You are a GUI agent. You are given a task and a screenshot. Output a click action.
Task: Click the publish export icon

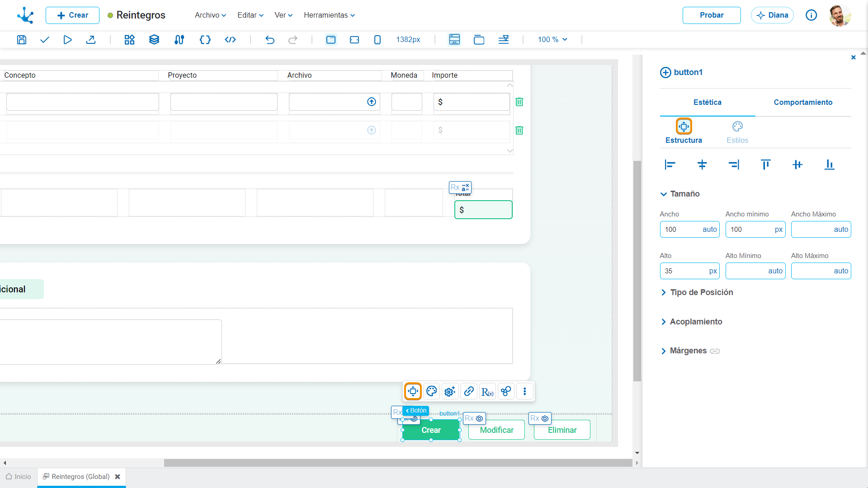91,40
